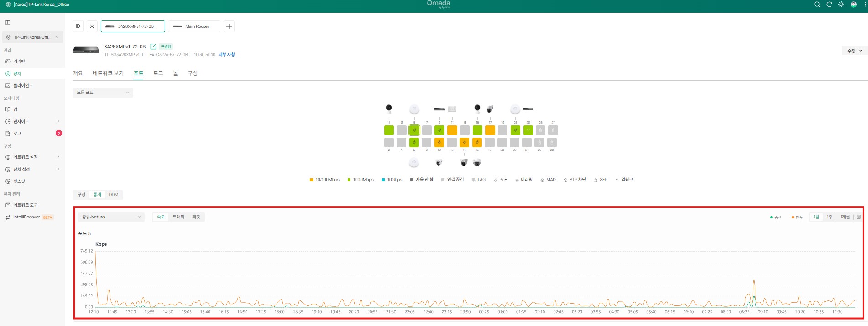868x326 pixels.
Task: Switch to the 네트워크 보기 tab
Action: point(108,73)
